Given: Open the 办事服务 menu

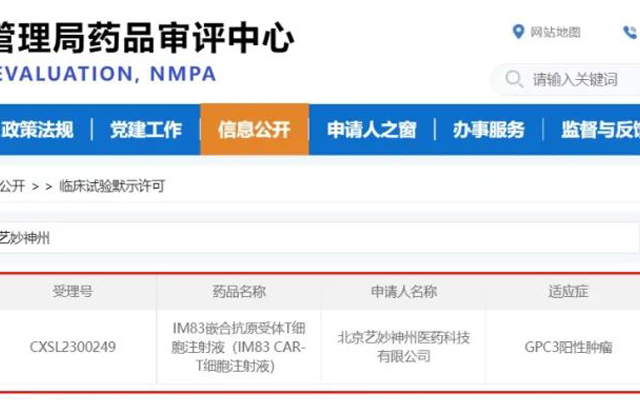Looking at the screenshot, I should coord(488,129).
